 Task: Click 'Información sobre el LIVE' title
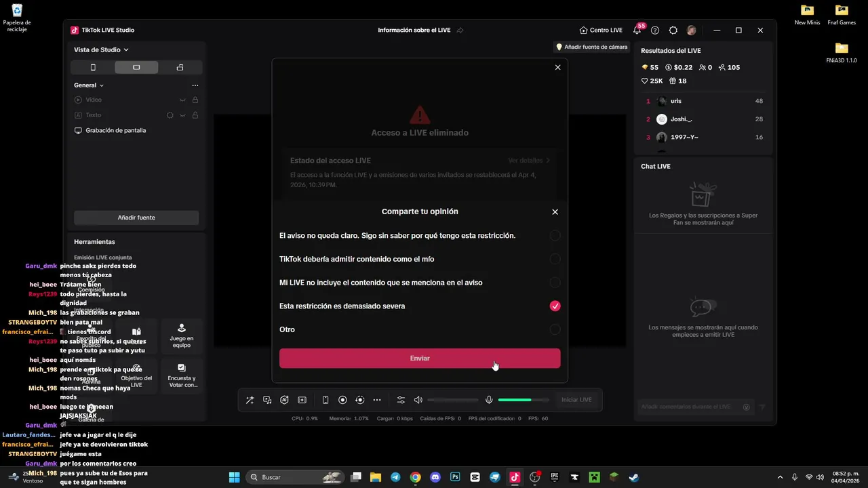tap(414, 30)
